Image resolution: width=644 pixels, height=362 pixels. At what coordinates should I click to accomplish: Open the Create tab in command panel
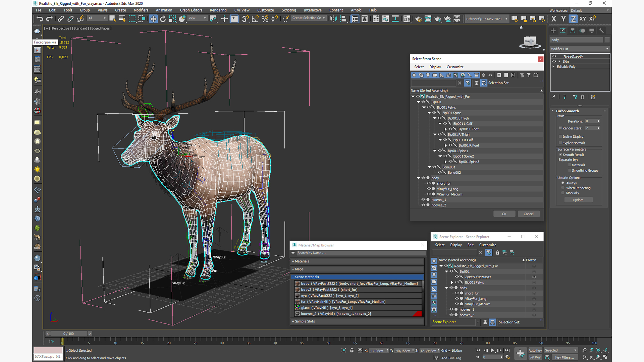(553, 31)
